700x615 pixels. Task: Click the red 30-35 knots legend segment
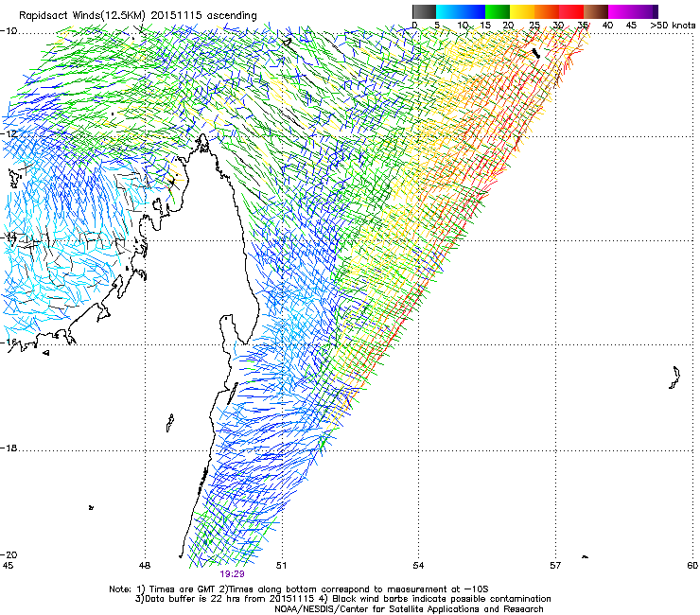tap(571, 11)
